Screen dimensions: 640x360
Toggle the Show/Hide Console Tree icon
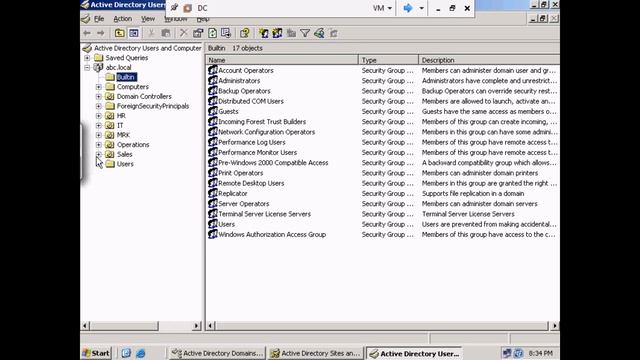click(x=133, y=33)
